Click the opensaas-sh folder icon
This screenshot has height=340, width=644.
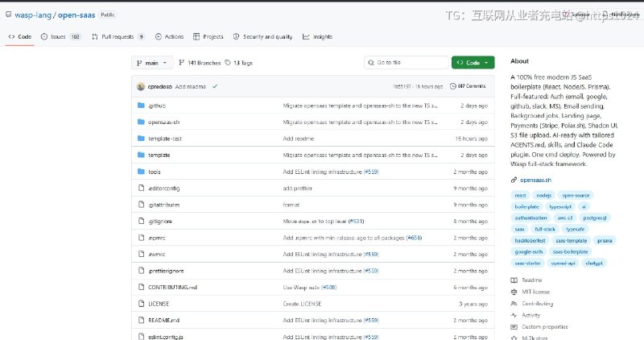[x=142, y=122]
